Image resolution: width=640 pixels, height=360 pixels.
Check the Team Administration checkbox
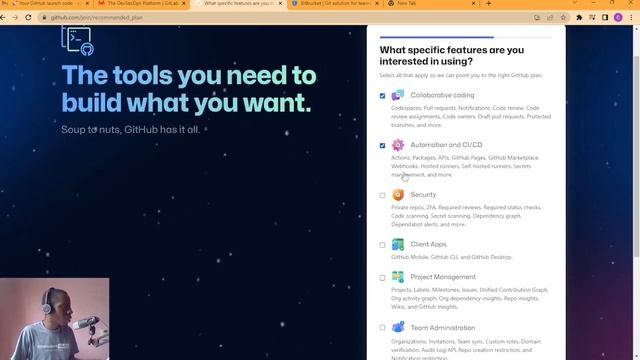(382, 327)
